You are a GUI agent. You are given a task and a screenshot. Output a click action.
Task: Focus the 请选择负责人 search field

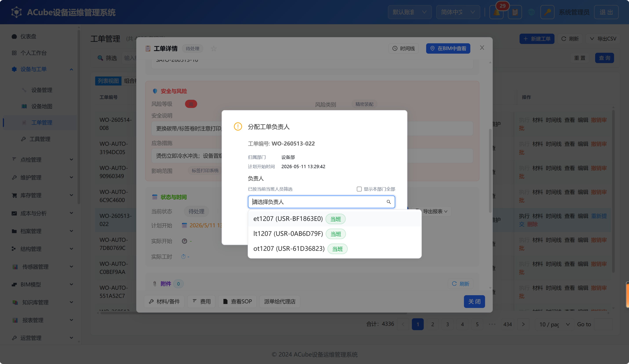click(x=321, y=202)
